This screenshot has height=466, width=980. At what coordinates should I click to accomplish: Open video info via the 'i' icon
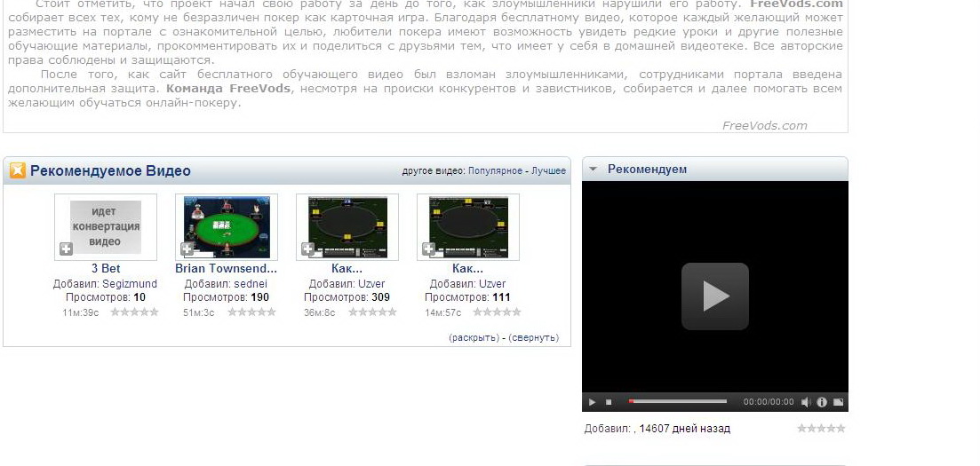coord(822,402)
